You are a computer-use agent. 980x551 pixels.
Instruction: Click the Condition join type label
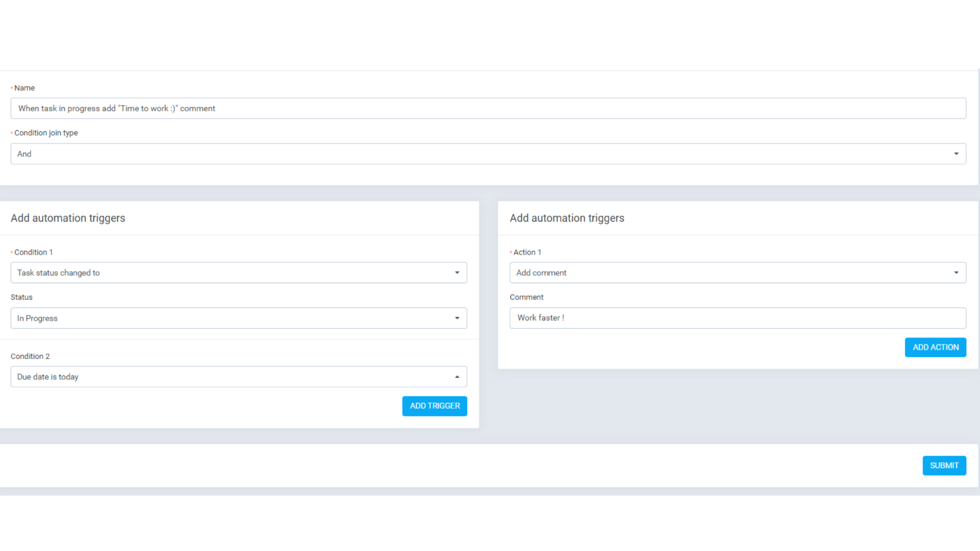[46, 133]
